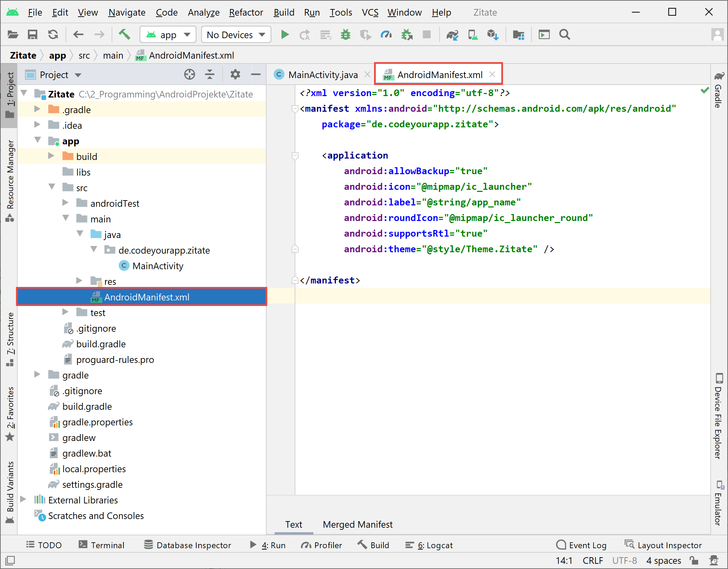Click the Search Everywhere magnifier icon

coord(564,35)
